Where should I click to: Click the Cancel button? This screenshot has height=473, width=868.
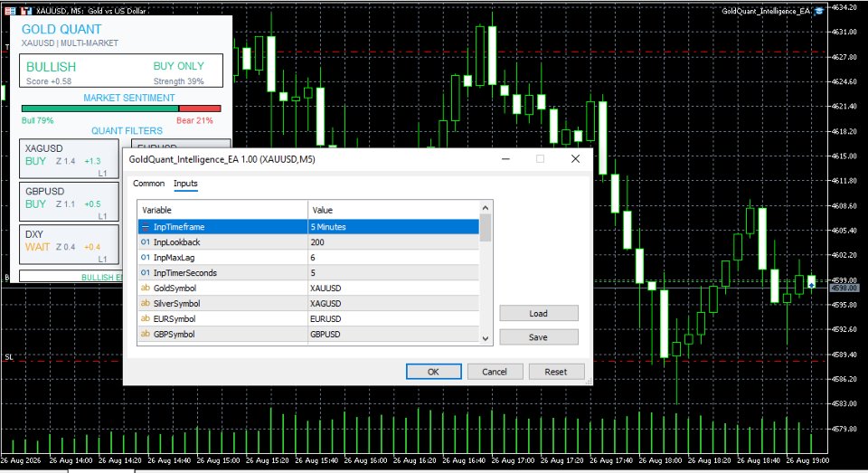[x=495, y=372]
